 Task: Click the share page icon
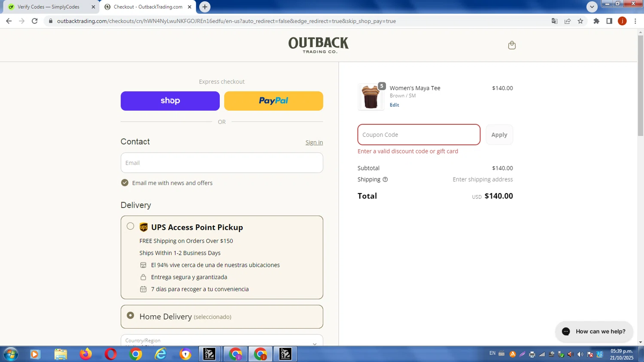pos(568,21)
